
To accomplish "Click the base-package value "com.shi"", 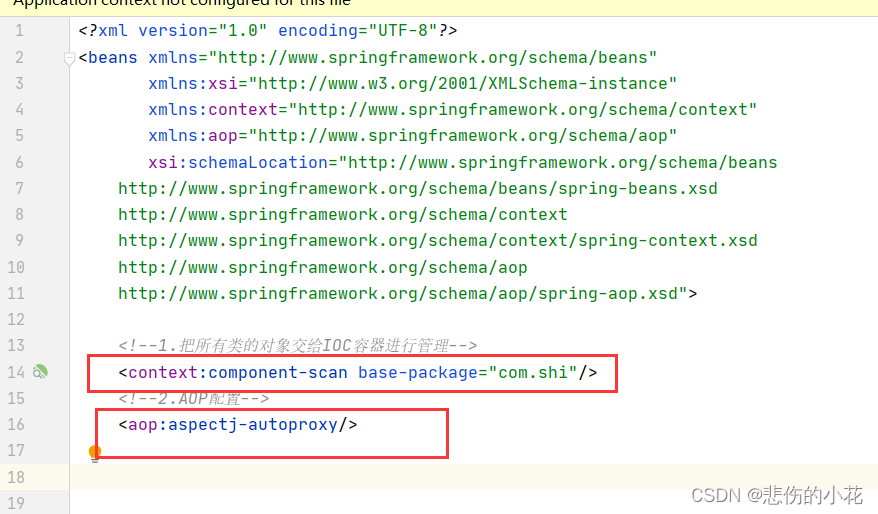I will (533, 373).
